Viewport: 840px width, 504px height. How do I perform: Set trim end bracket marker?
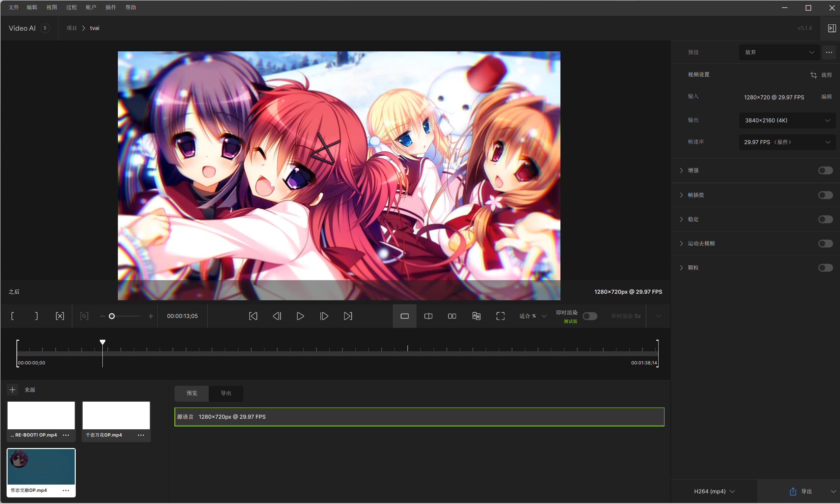click(x=36, y=316)
